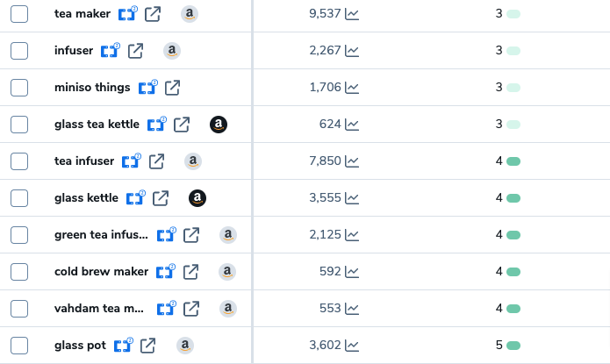This screenshot has height=364, width=610.
Task: View the trend graph icon next to 7,850
Action: [352, 161]
